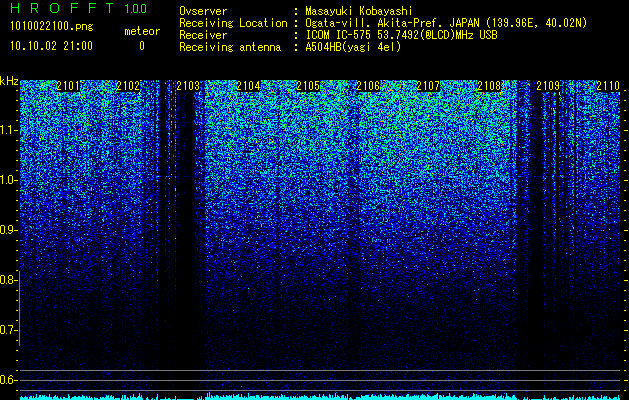Click time marker 2106
The image size is (629, 400).
[368, 86]
